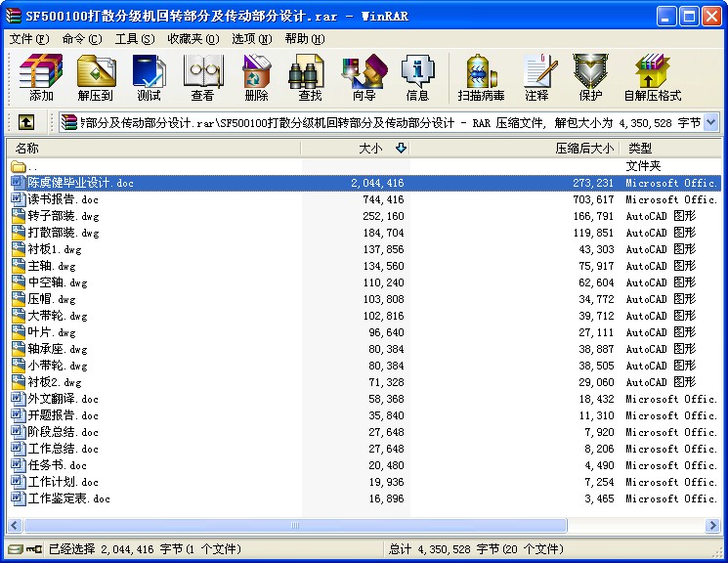The width and height of the screenshot is (728, 563).
Task: Click the parent folder '..' icon
Action: (x=19, y=166)
